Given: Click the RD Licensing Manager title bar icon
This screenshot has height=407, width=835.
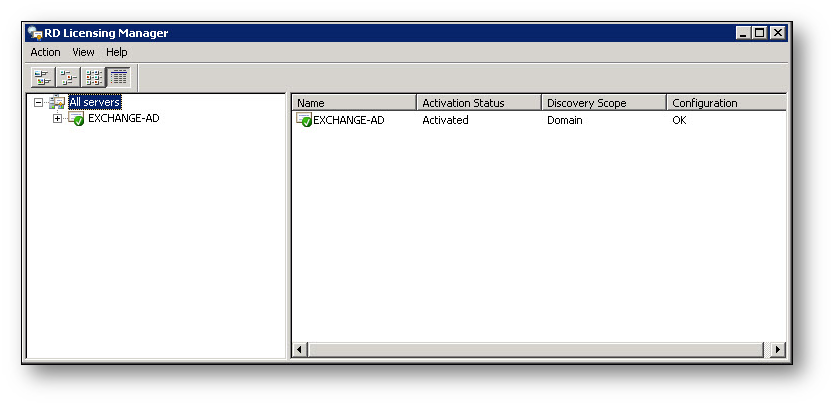Looking at the screenshot, I should (35, 33).
